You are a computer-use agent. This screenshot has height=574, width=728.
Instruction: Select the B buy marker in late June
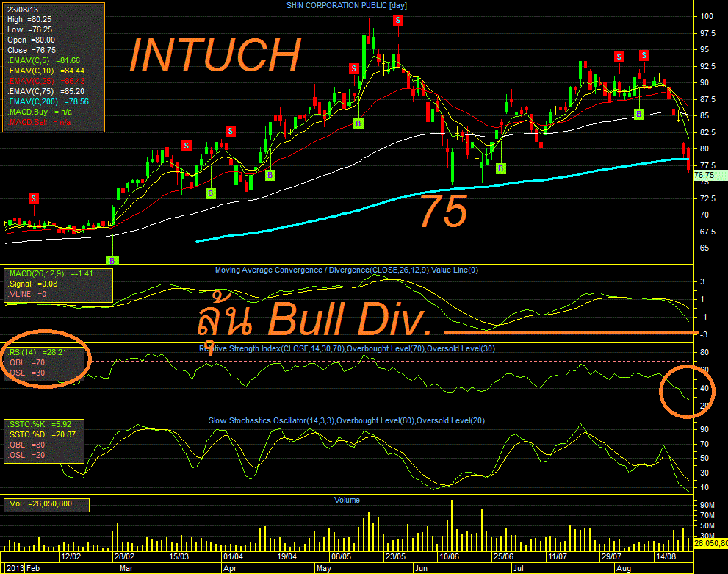500,168
